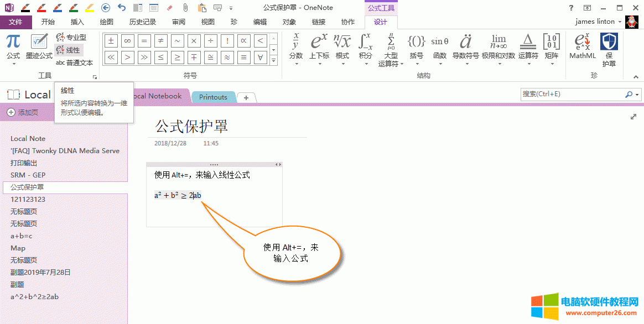Screen dimensions: 644x324
Task: Click the yellow highlighter pen icon
Action: [89, 7]
